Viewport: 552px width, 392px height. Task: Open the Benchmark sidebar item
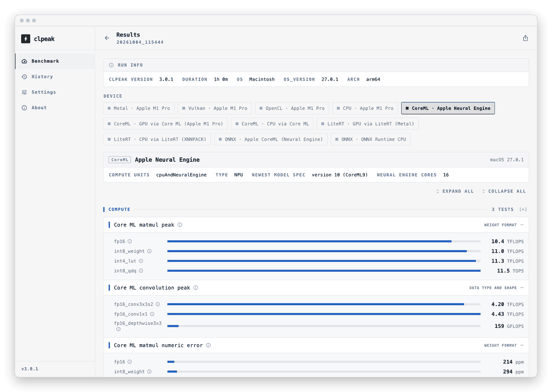[x=55, y=61]
